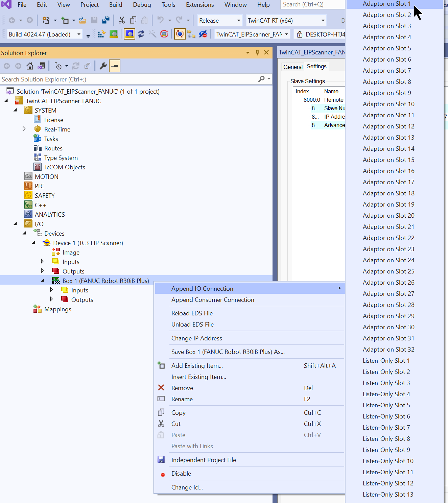
Task: Click the Undo arrow icon
Action: [160, 20]
